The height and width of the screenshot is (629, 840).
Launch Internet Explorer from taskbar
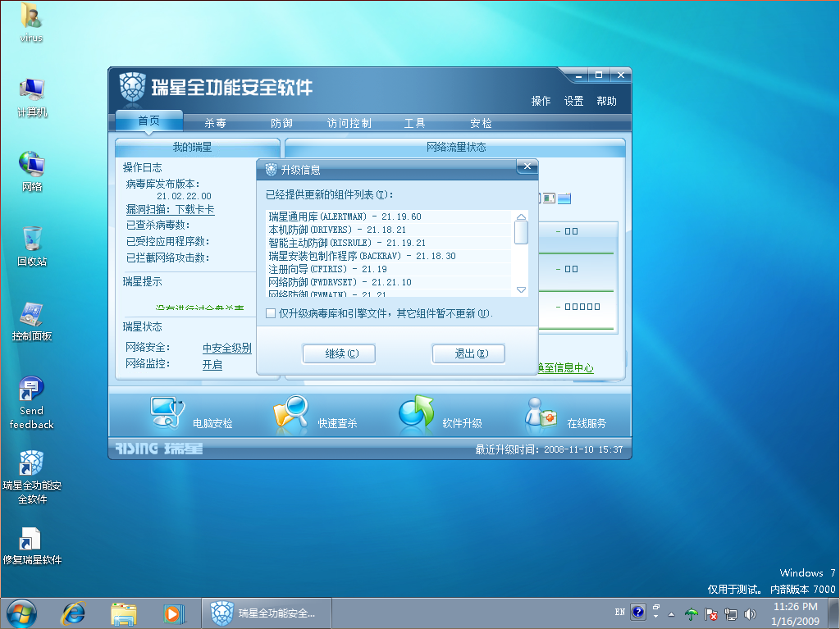pyautogui.click(x=73, y=613)
